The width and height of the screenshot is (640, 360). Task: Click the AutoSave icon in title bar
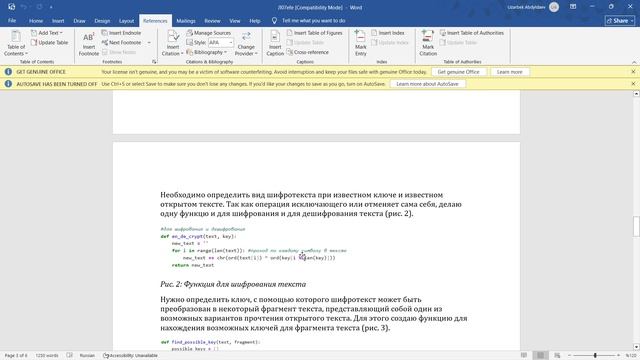coord(11,7)
